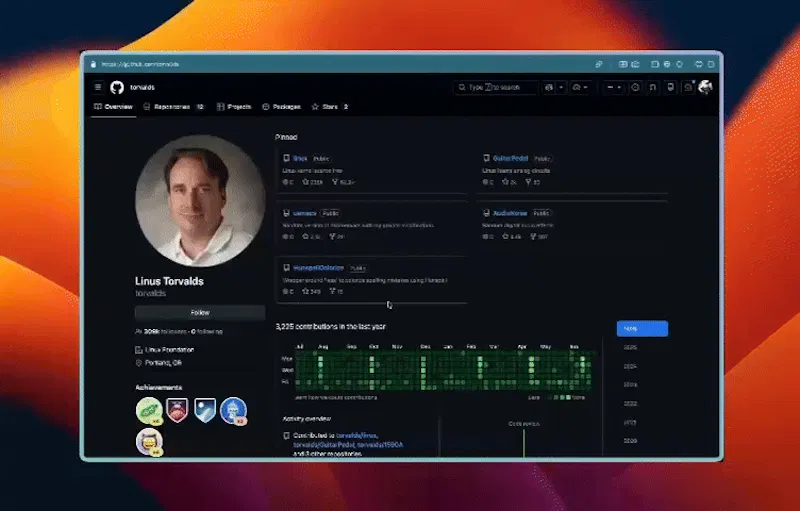Image resolution: width=800 pixels, height=511 pixels.
Task: Click the repo icon beside uemacs
Action: (286, 213)
